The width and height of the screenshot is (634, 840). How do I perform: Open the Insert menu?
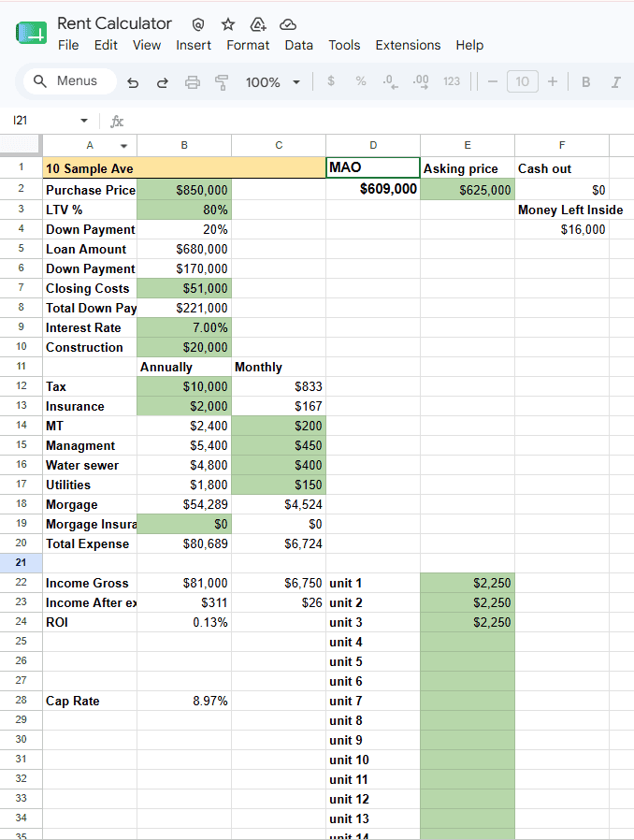(x=194, y=45)
